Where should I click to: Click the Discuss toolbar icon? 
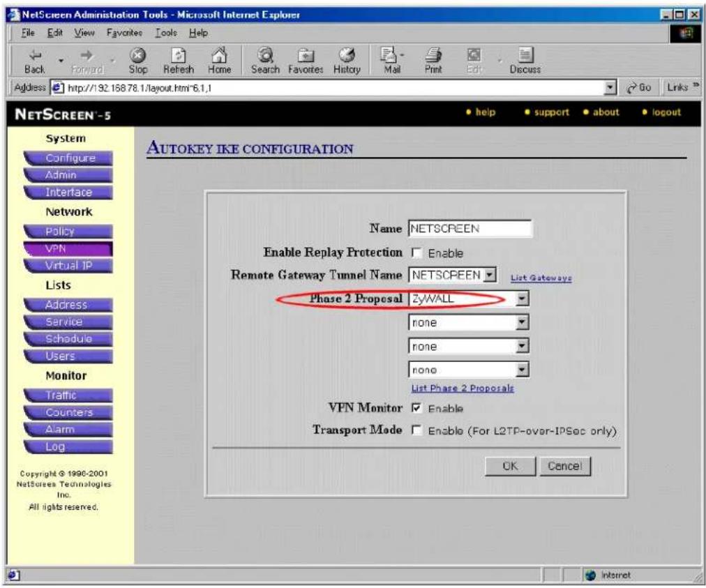[525, 55]
